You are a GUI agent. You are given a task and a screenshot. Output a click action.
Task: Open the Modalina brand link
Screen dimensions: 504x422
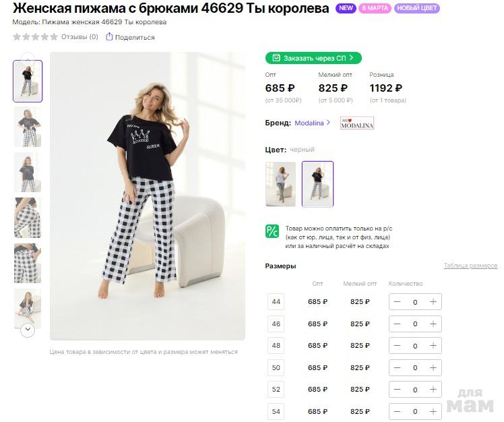tap(313, 123)
